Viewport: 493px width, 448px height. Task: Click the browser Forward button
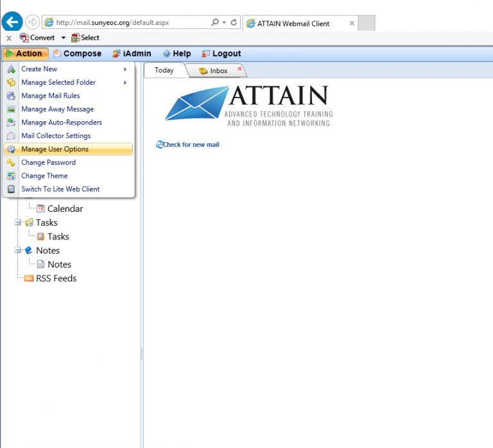click(x=32, y=22)
